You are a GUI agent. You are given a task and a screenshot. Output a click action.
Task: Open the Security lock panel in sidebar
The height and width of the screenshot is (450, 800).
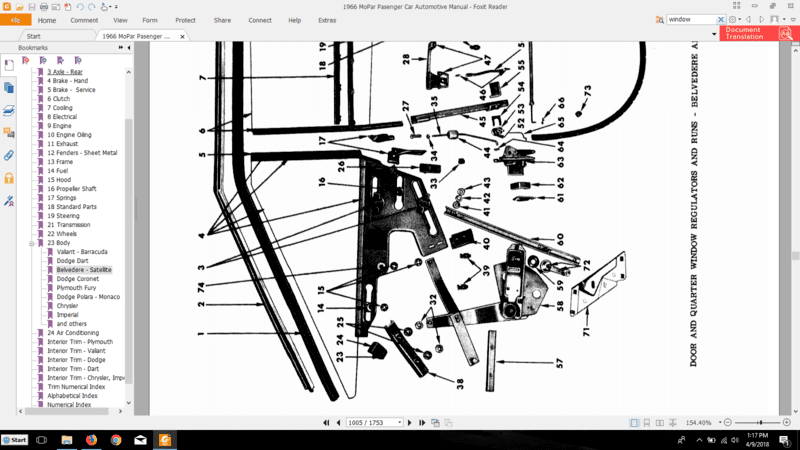[x=9, y=178]
